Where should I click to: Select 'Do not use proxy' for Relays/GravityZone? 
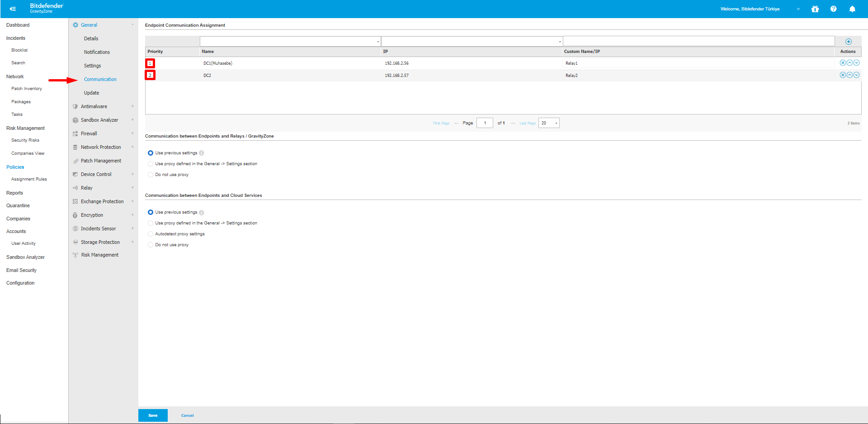[151, 175]
